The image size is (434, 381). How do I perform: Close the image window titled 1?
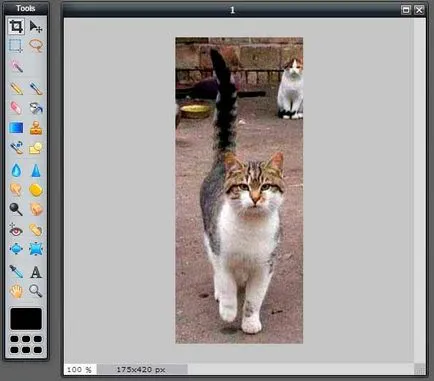pos(419,10)
